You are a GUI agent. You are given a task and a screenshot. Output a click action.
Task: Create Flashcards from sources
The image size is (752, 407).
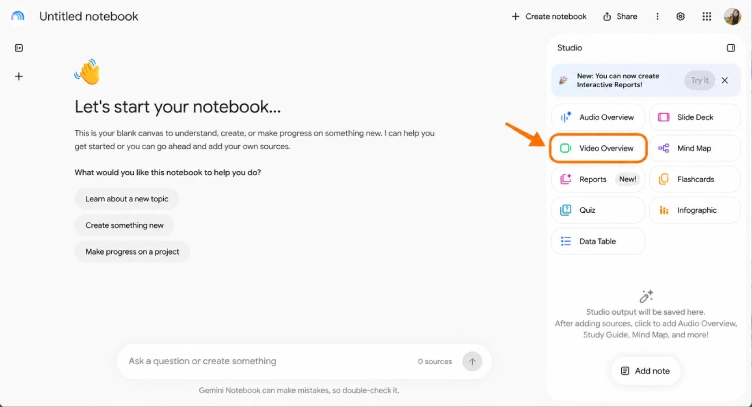pos(695,179)
